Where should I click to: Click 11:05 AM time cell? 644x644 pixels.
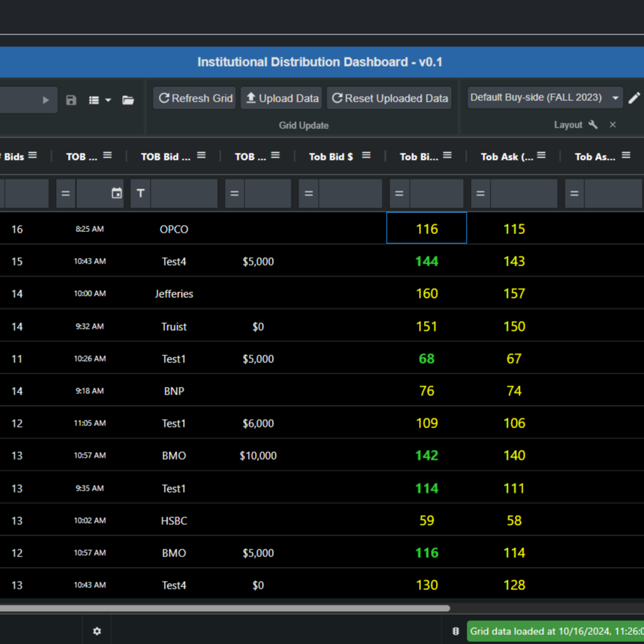90,423
